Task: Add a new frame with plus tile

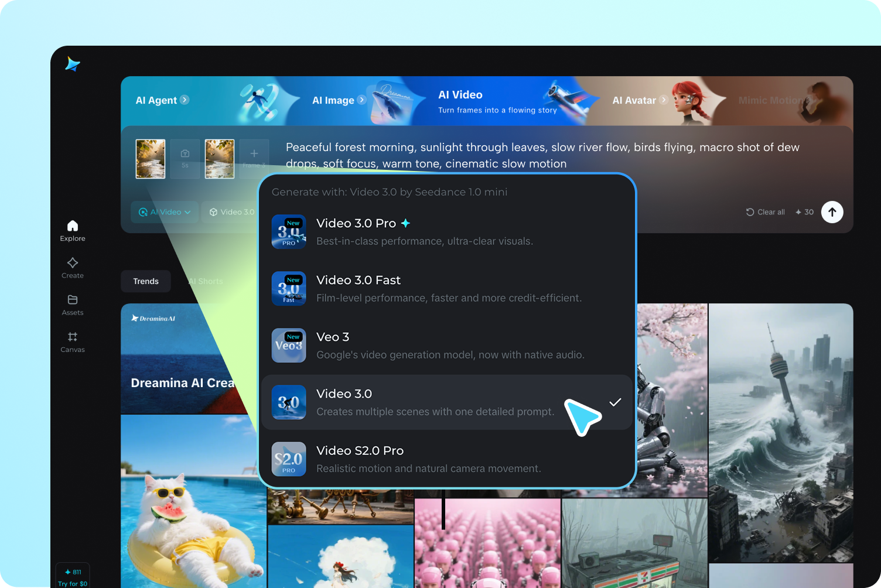Action: (x=254, y=159)
